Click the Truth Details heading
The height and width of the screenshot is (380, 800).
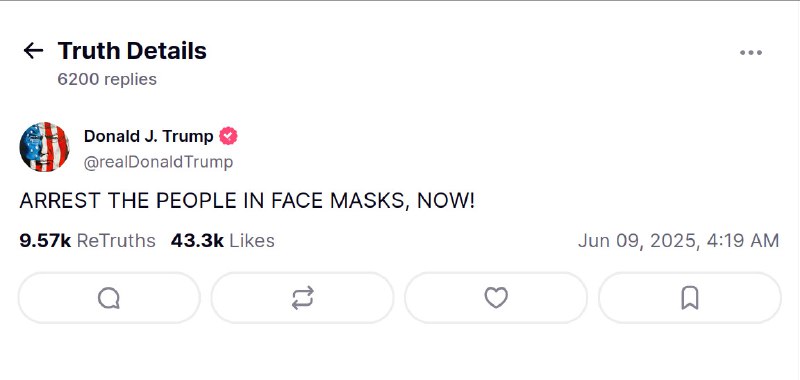click(132, 50)
